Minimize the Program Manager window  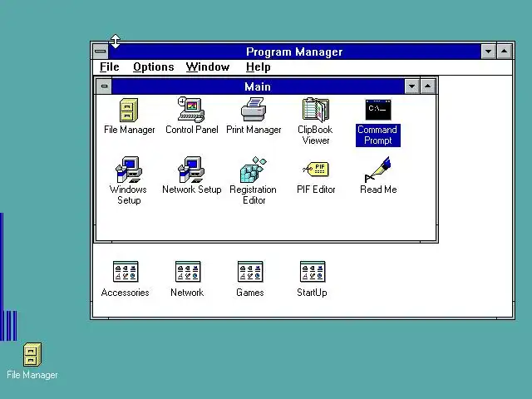489,52
